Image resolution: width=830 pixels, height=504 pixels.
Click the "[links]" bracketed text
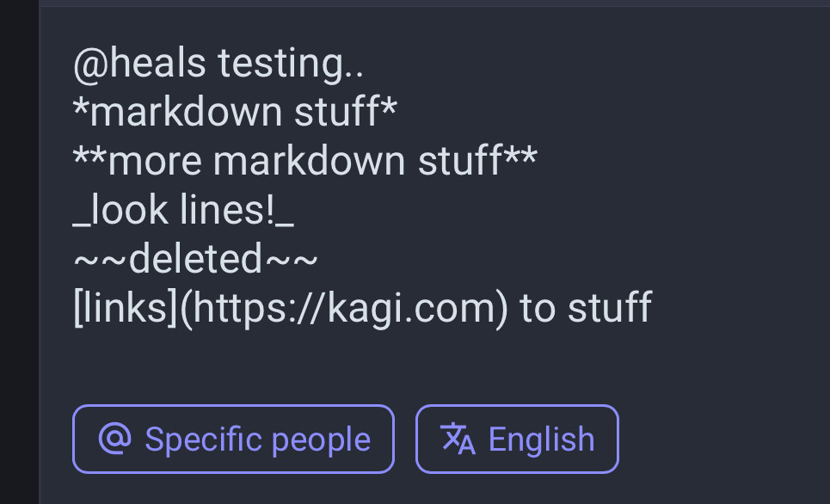125,308
